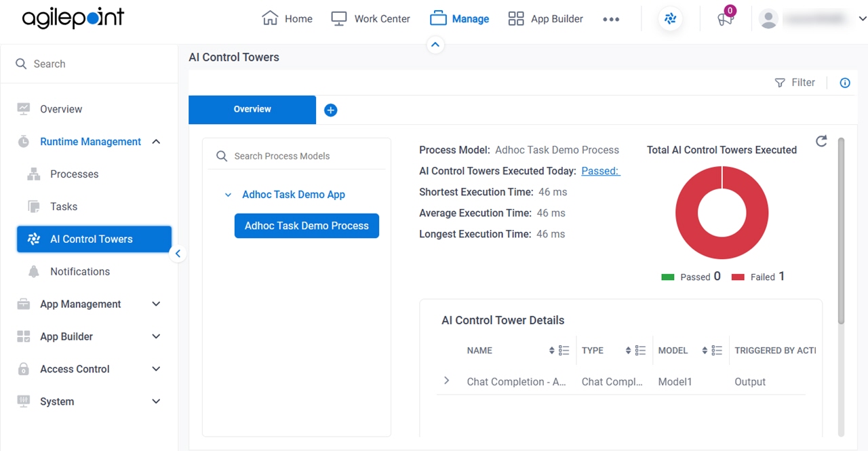
Task: Click the Access Control lock icon
Action: 24,369
